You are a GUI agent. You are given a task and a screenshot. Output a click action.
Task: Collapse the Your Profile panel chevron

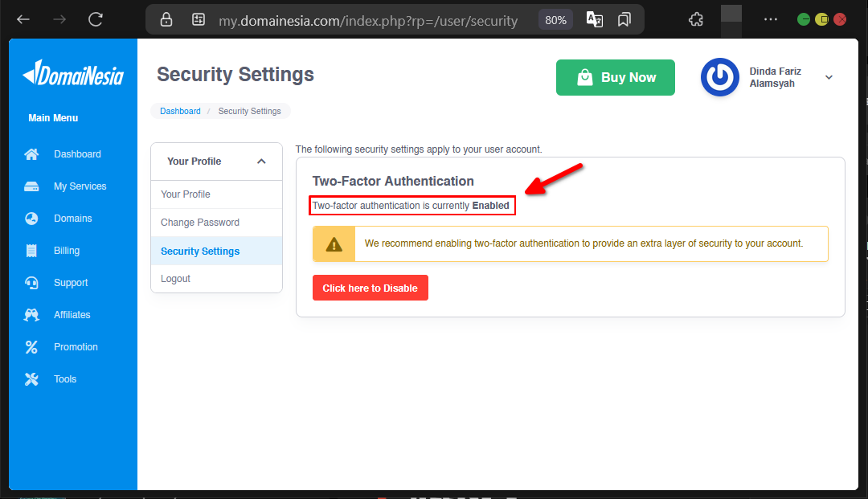[261, 162]
